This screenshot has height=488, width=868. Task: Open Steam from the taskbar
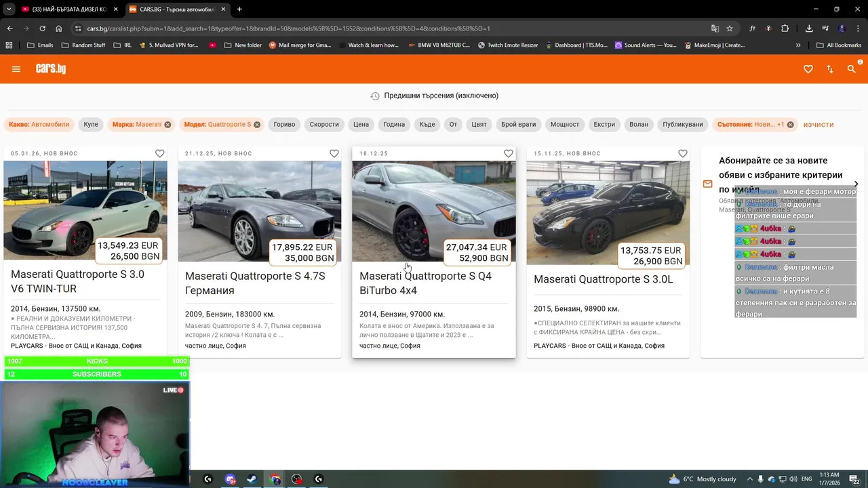[251, 479]
